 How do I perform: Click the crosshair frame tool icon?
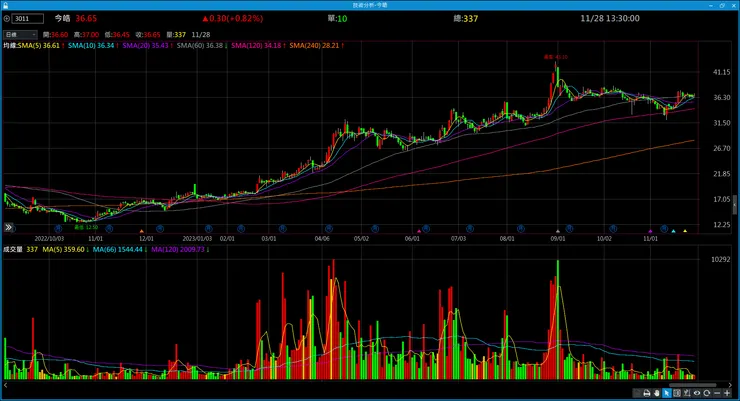677,393
